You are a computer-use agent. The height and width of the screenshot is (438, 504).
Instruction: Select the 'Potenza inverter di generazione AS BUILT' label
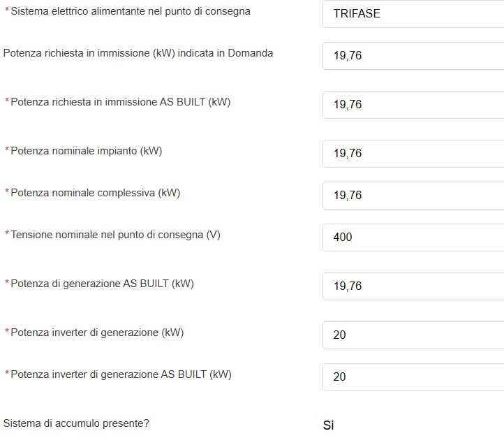121,374
